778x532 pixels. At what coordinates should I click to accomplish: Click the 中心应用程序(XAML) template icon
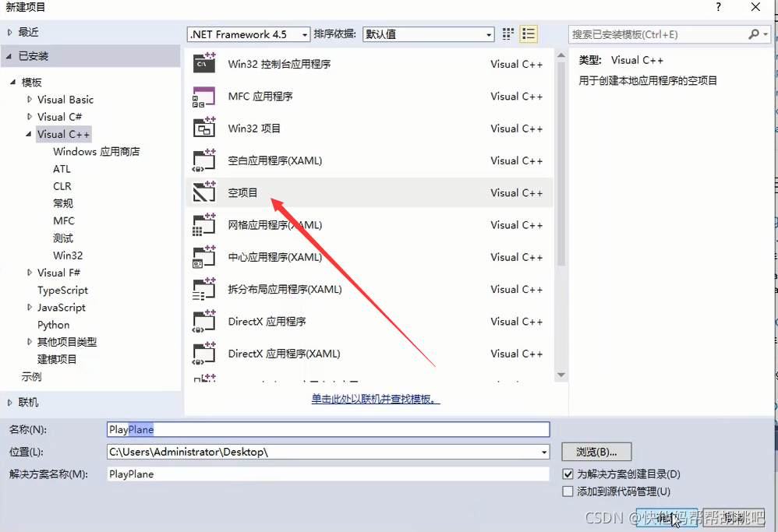point(204,257)
